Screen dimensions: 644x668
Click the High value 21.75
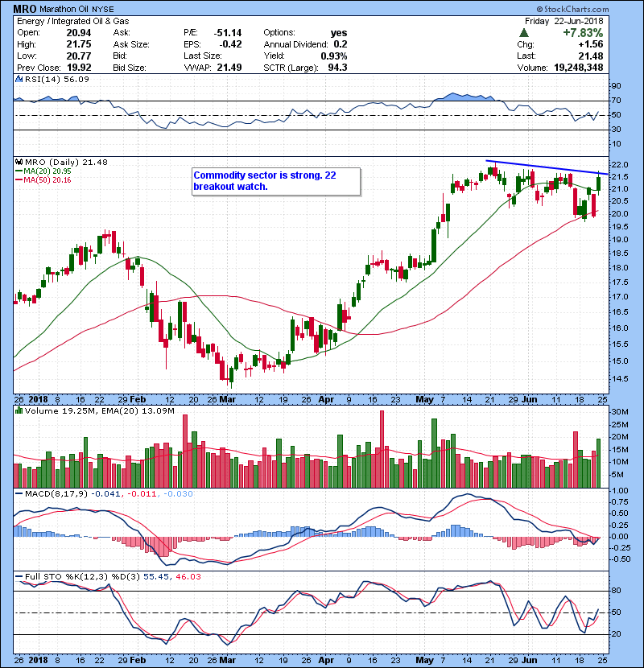click(79, 44)
